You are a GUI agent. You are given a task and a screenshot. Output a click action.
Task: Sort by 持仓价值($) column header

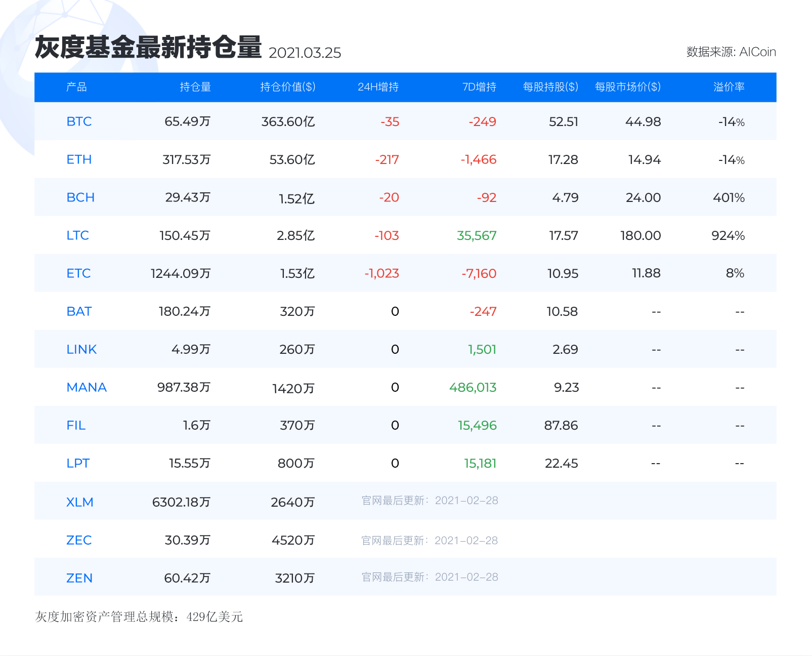(287, 87)
